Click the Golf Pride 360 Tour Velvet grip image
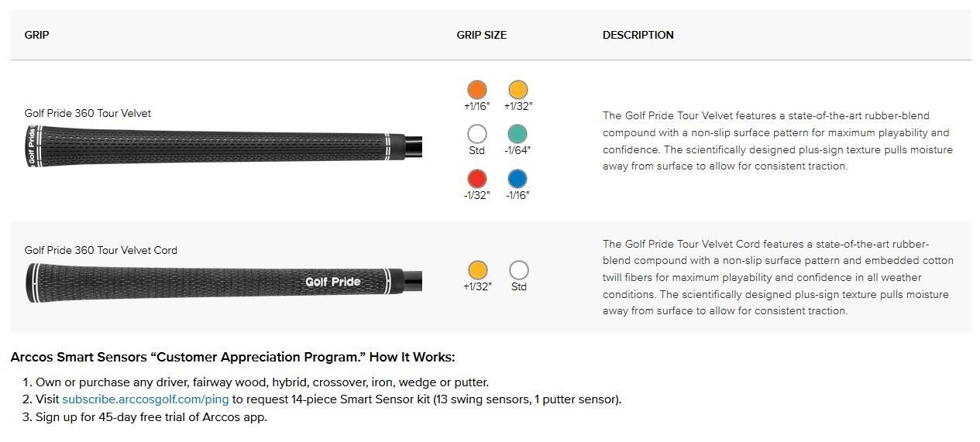Viewport: 980px width, 442px height. click(x=223, y=146)
